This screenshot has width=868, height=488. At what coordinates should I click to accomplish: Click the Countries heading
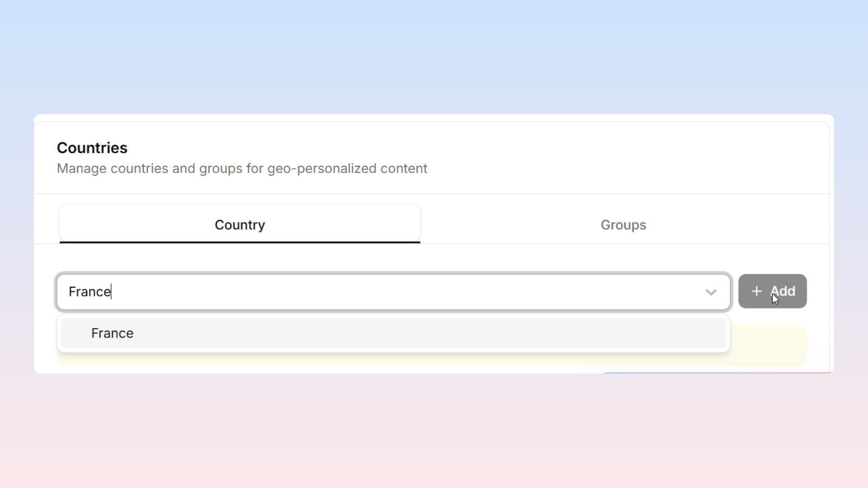click(x=92, y=148)
